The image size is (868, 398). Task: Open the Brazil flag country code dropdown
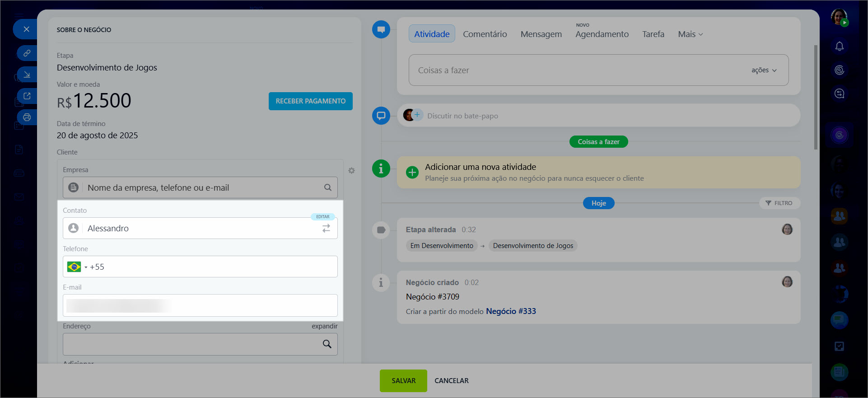point(77,267)
